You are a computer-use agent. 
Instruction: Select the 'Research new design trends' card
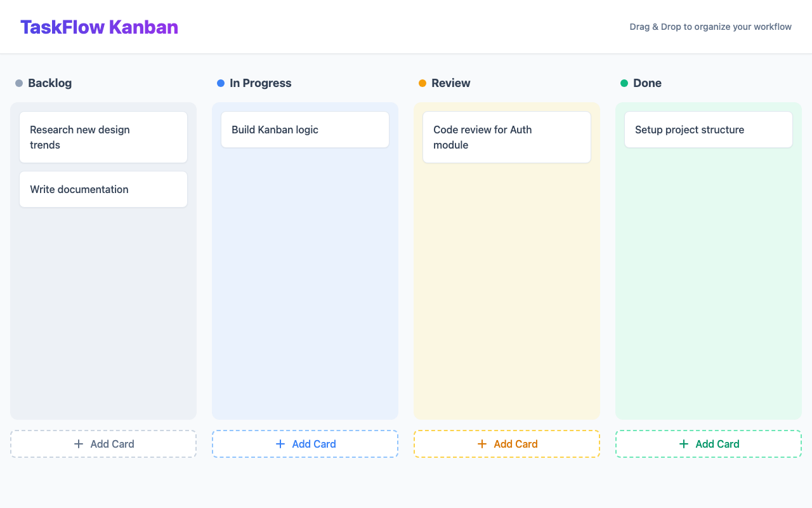point(103,137)
